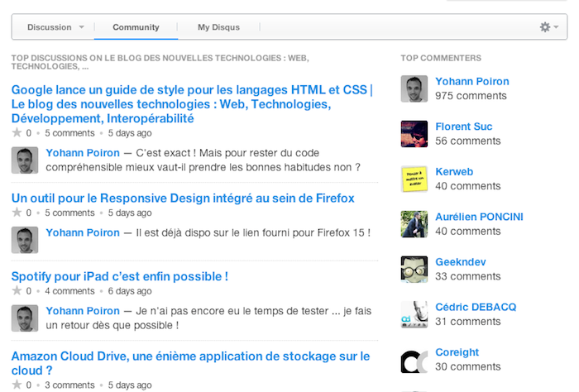Expand the Discussion dropdown arrow
Screen dimensions: 579x392
(81, 28)
